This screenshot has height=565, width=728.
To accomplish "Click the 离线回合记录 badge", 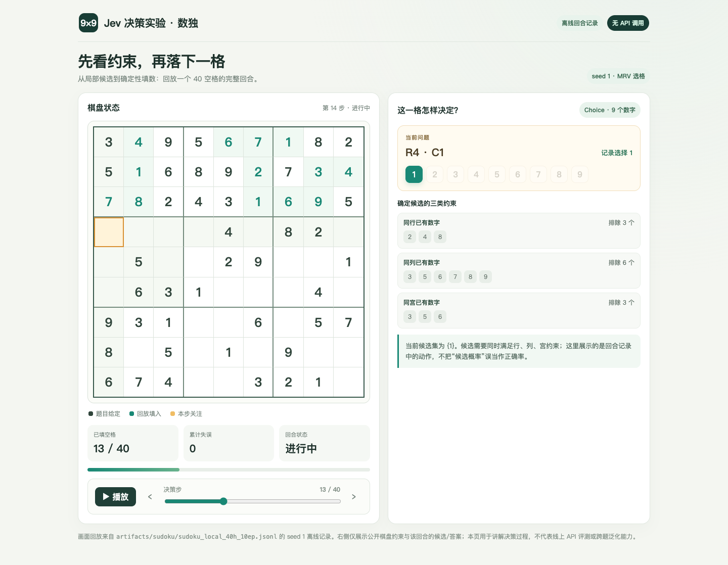I will [580, 23].
